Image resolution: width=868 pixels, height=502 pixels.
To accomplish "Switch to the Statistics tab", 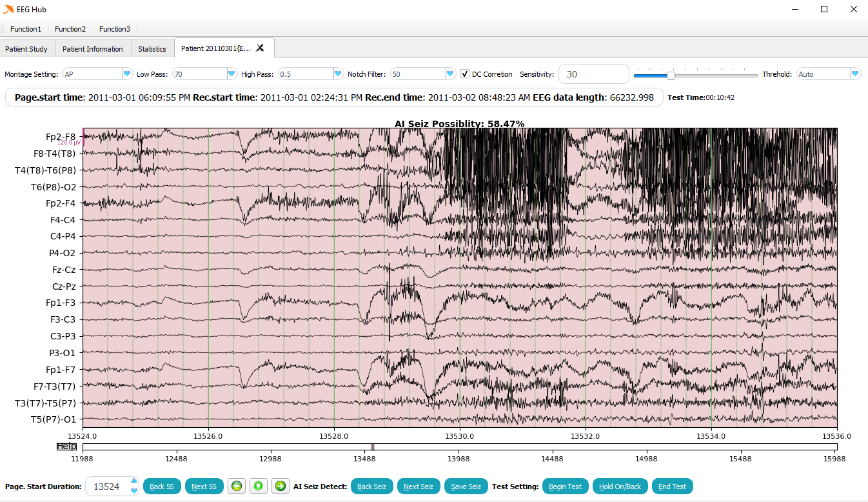I will click(x=152, y=48).
